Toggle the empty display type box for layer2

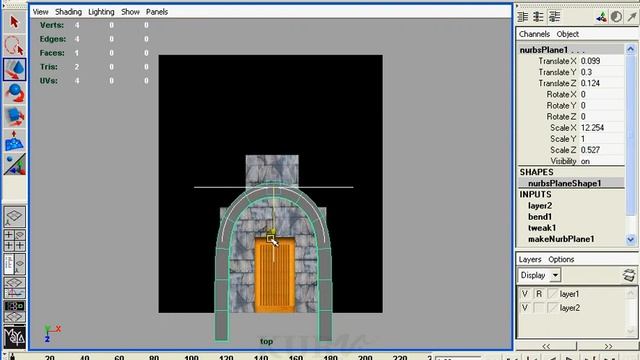(539, 308)
